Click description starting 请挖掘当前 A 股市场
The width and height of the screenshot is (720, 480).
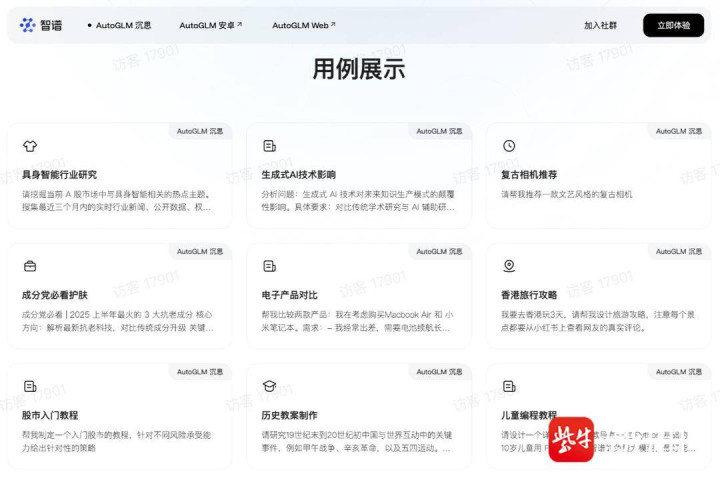(117, 201)
